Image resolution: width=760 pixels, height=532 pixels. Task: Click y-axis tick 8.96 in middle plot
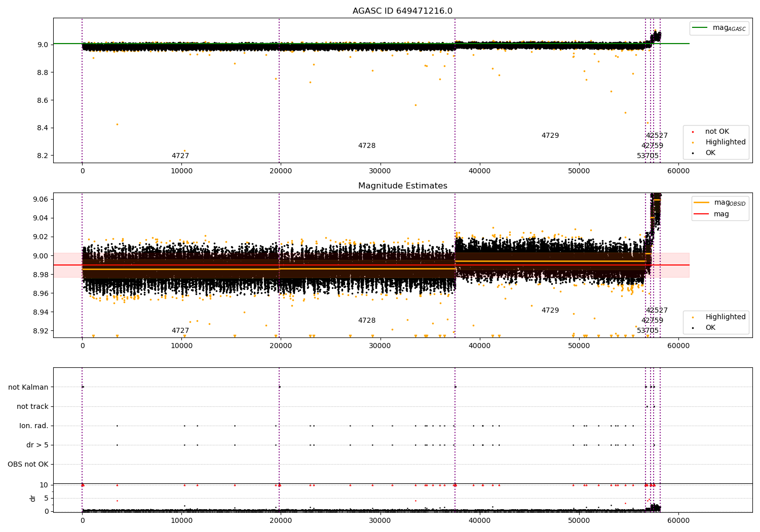click(41, 293)
